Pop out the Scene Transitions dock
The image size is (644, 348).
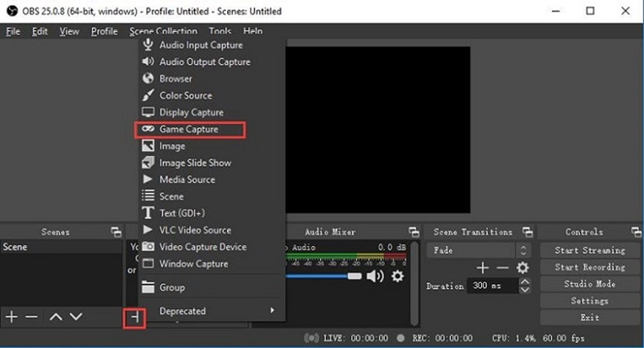point(527,232)
